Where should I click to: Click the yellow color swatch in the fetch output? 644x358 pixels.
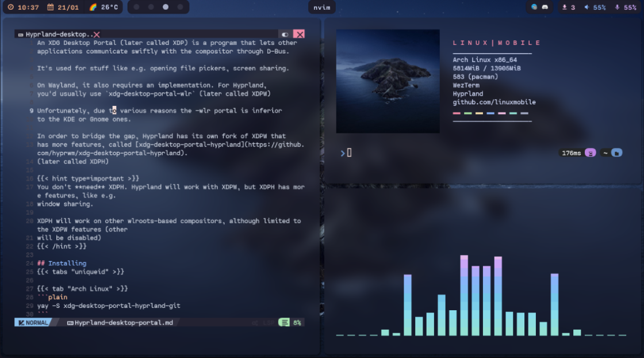tap(479, 113)
